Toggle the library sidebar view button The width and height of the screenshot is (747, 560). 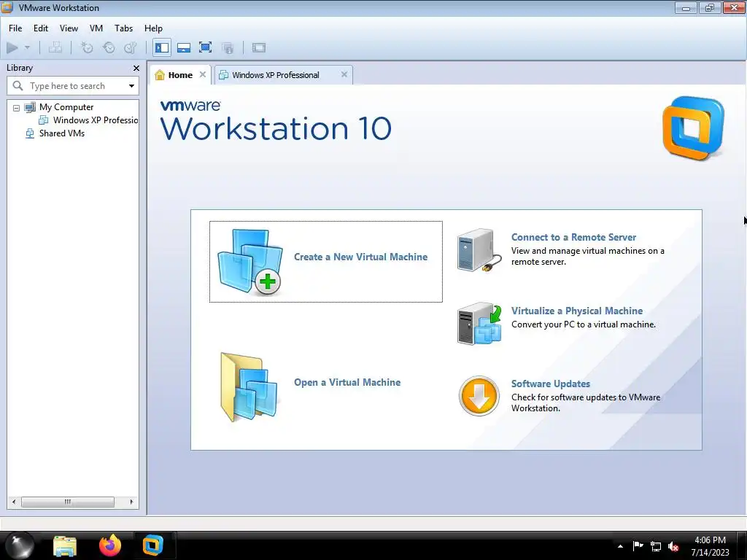point(162,47)
